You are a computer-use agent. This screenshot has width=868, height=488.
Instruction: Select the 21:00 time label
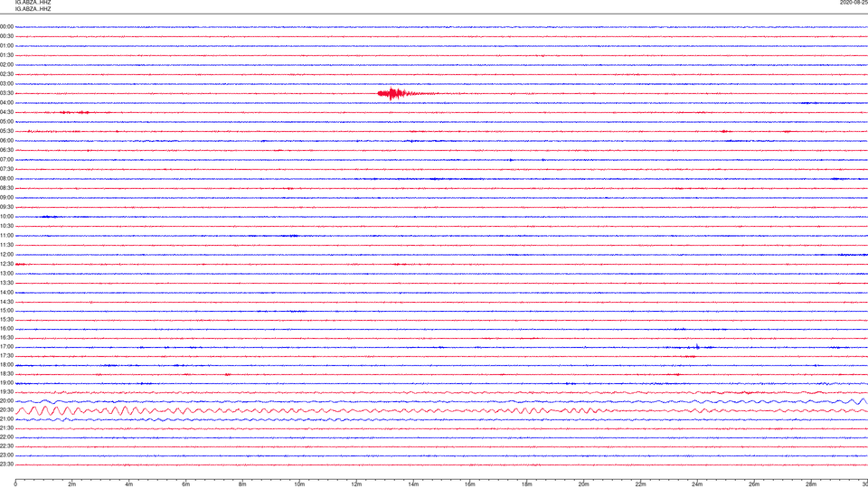(6, 418)
